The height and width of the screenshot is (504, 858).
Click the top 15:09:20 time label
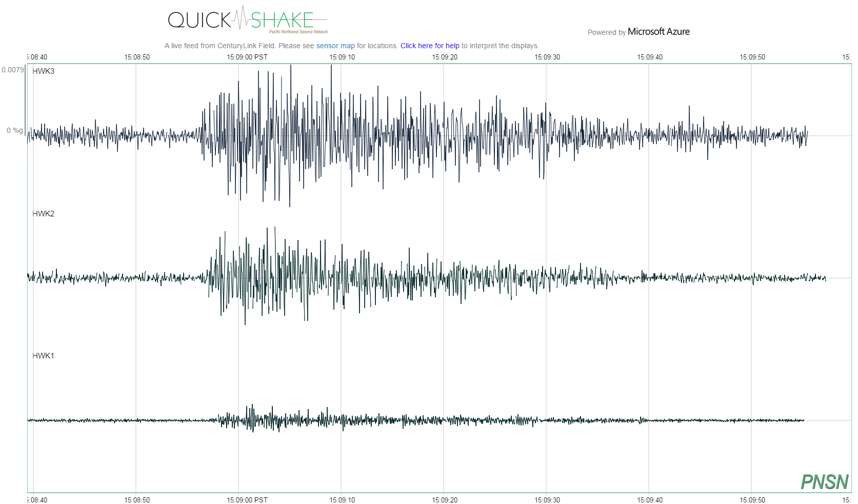[445, 57]
